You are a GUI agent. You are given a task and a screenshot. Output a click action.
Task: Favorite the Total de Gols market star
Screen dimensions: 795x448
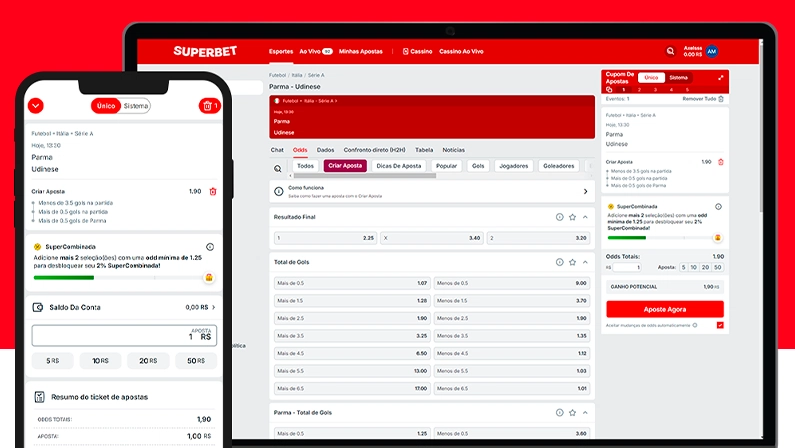tap(572, 262)
